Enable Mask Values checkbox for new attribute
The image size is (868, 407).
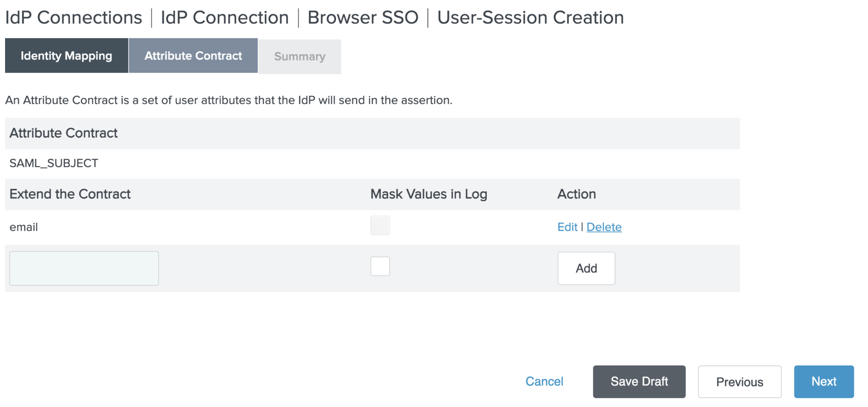point(380,266)
